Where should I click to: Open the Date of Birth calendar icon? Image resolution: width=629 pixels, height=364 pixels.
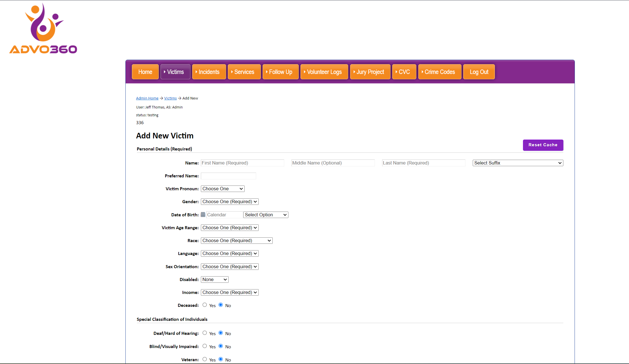click(x=203, y=215)
